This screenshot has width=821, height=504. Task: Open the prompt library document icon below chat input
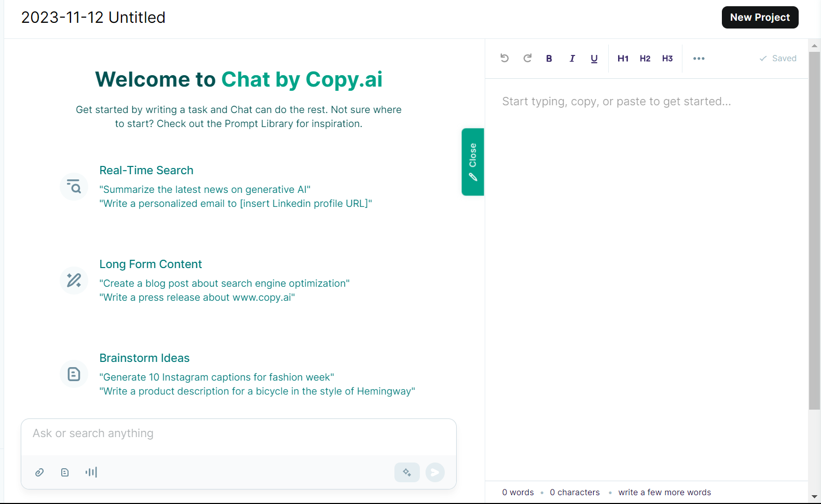point(65,472)
